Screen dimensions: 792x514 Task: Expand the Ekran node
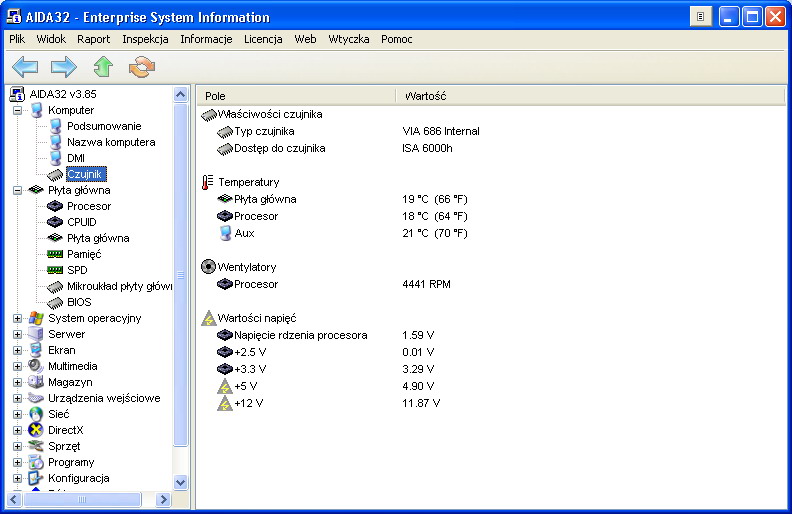(17, 350)
